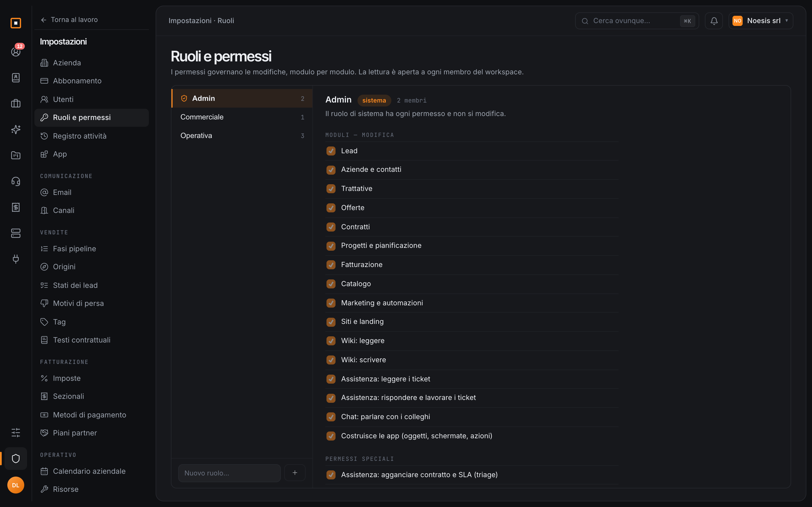Screen dimensions: 812x507
Task: Expand the Noesis srl workspace dropdown
Action: click(x=761, y=21)
